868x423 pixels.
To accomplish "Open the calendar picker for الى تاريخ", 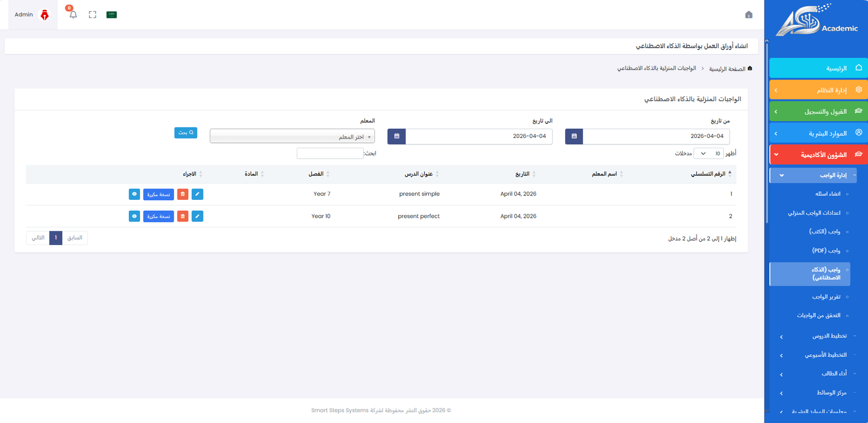I will click(397, 136).
